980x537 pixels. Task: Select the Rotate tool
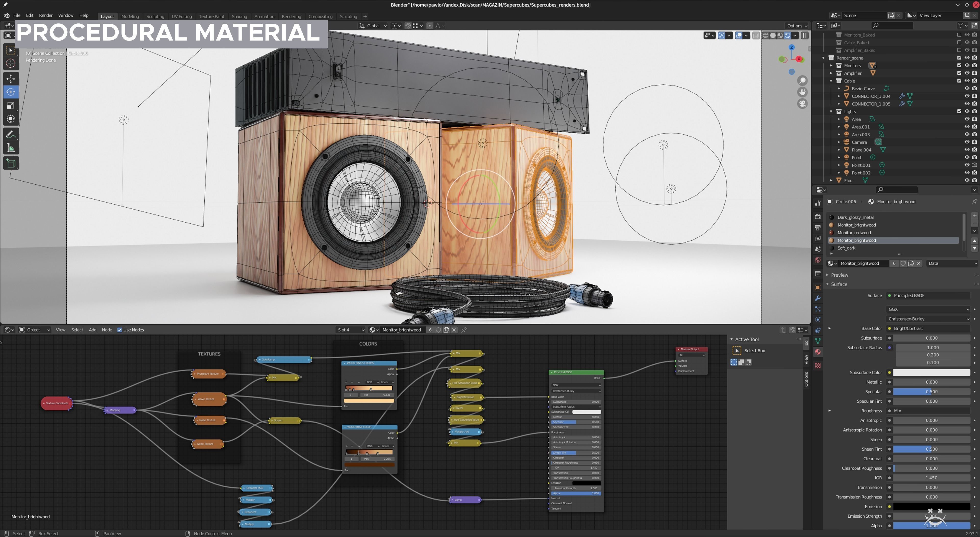coord(11,92)
